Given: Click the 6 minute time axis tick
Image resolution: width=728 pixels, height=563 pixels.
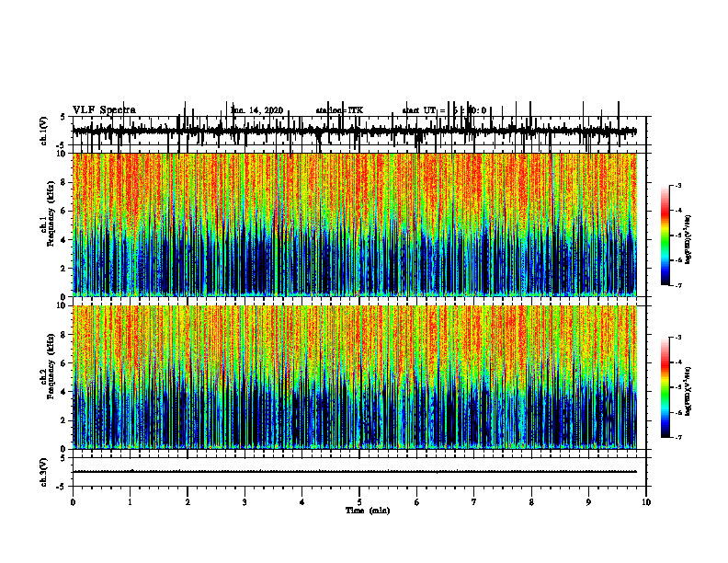Looking at the screenshot, I should point(416,502).
